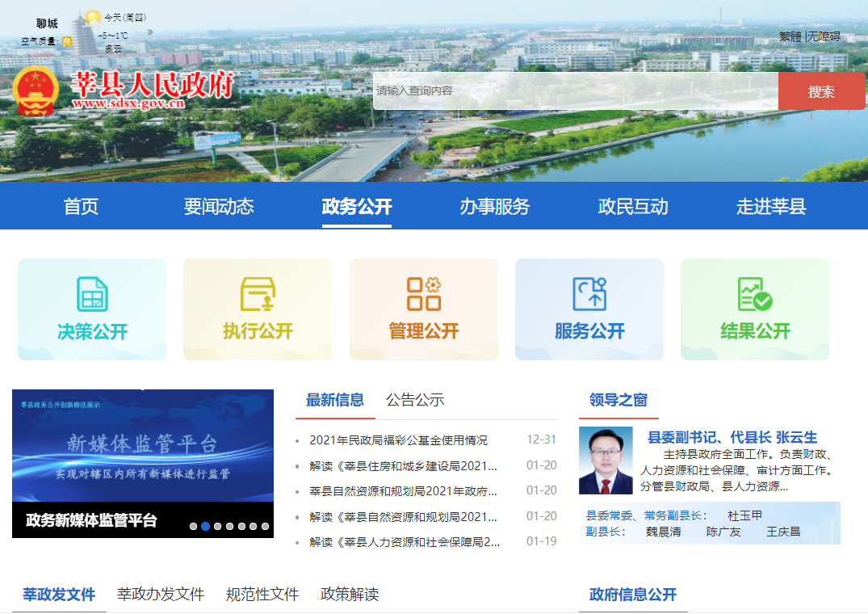Click the sun weather icon
Viewport: 868px width, 614px height.
(93, 17)
